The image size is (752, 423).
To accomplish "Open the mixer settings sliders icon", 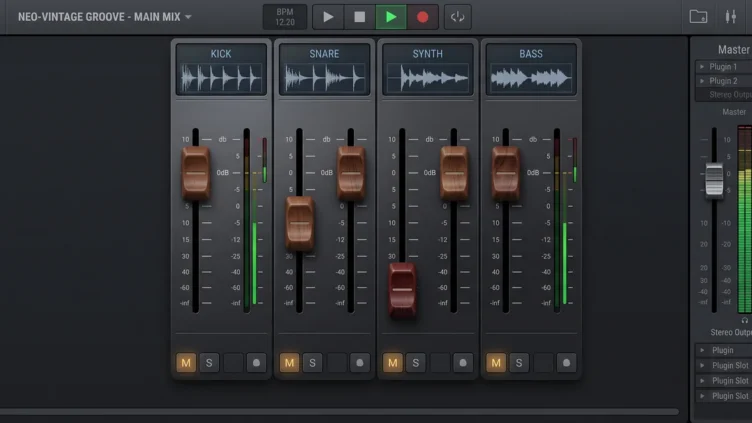I will click(730, 17).
